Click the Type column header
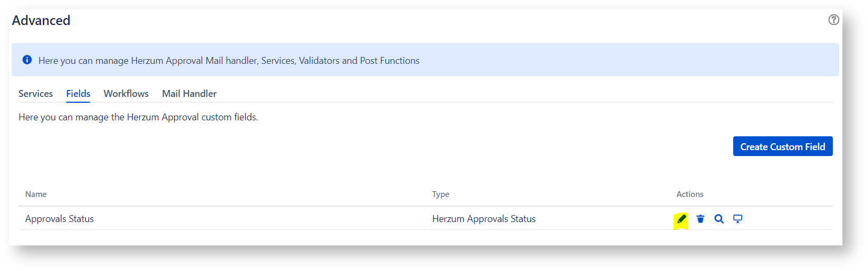This screenshot has height=271, width=868. [441, 194]
